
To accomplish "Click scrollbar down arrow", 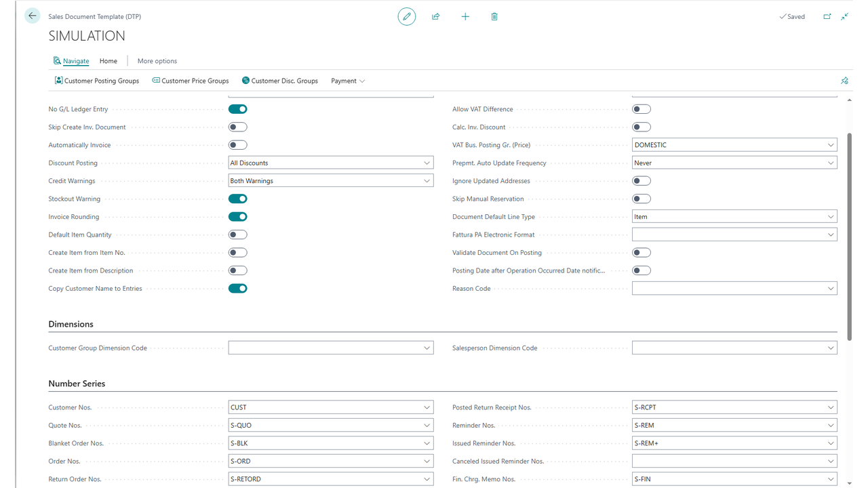I will 850,483.
